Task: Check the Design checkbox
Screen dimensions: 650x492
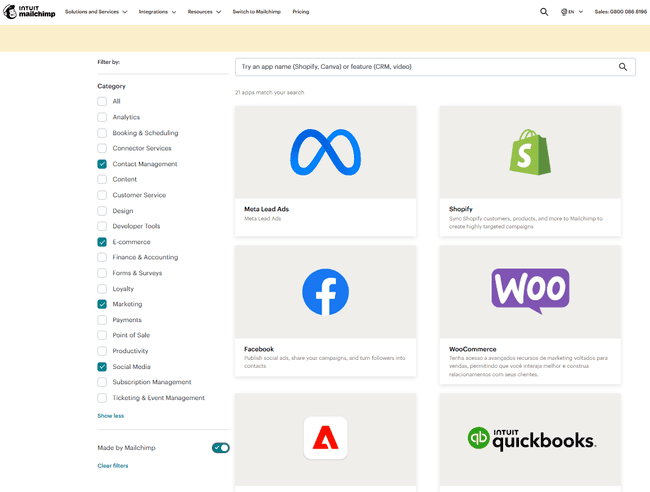Action: pos(102,211)
